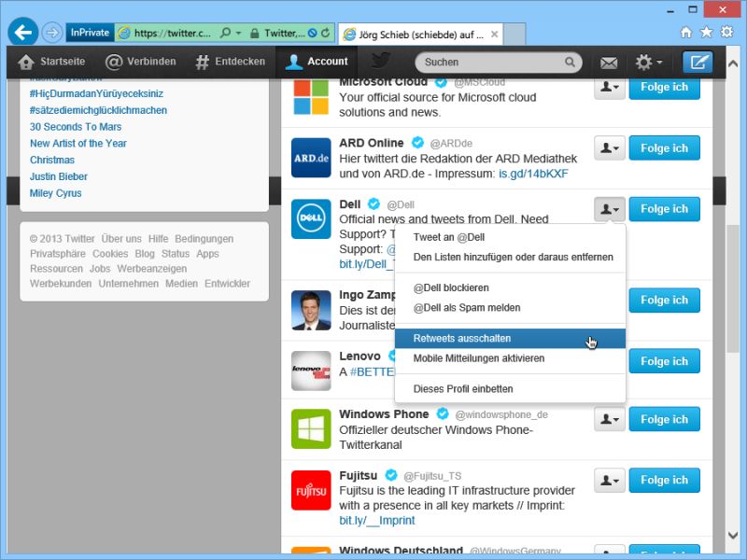This screenshot has height=560, width=747.
Task: Open the Fujitsu red logo avatar
Action: 311,490
